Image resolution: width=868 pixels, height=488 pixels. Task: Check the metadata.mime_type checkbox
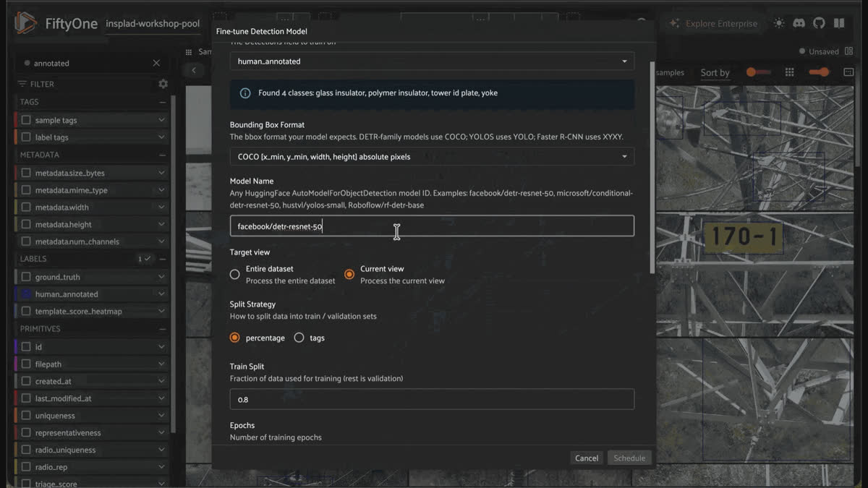coord(26,190)
